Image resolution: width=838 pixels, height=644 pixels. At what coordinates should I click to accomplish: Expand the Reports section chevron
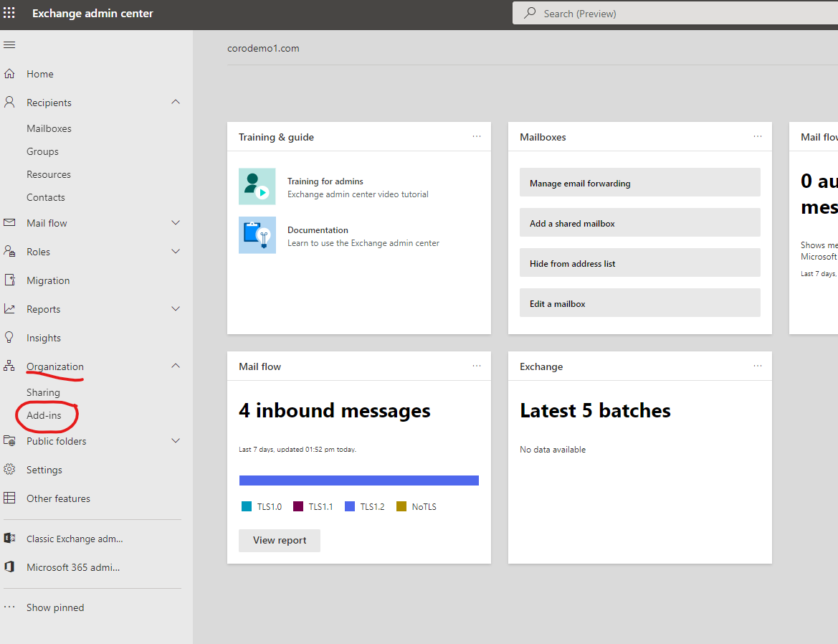[176, 308]
